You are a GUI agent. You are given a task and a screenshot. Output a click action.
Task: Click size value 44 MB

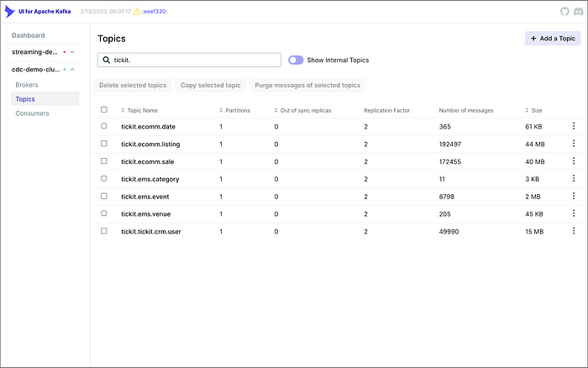[535, 144]
